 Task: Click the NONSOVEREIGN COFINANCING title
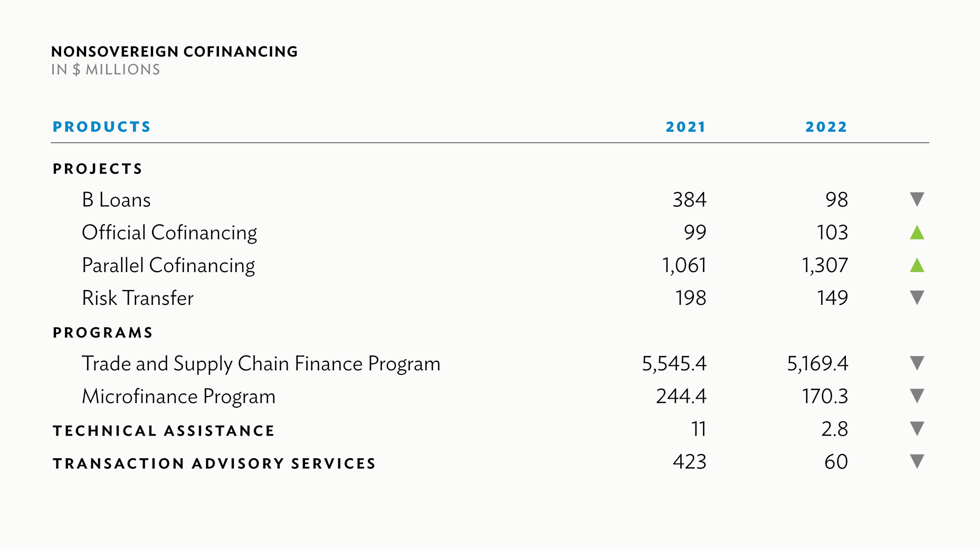(175, 52)
